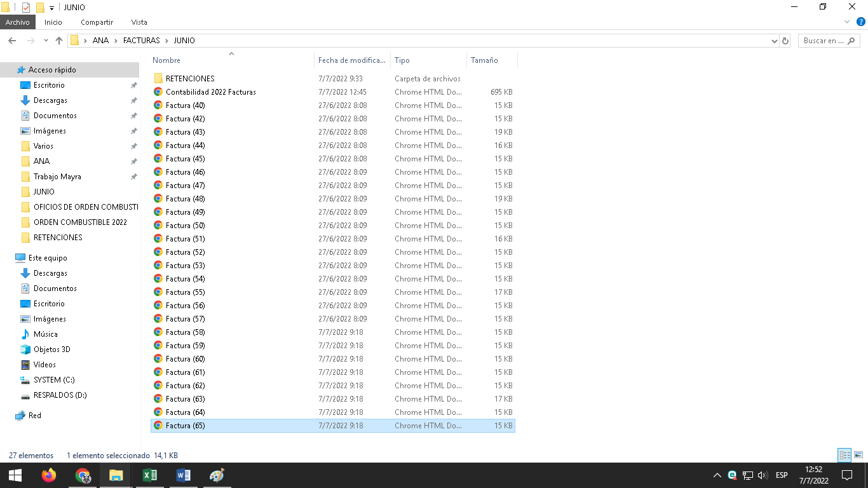Switch to the Vista tab

(x=139, y=22)
